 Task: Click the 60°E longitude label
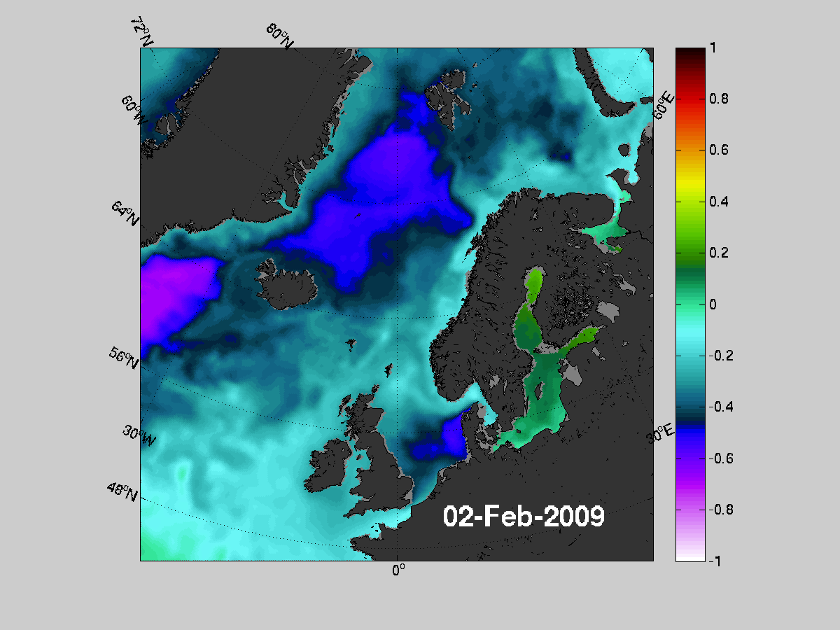[664, 106]
